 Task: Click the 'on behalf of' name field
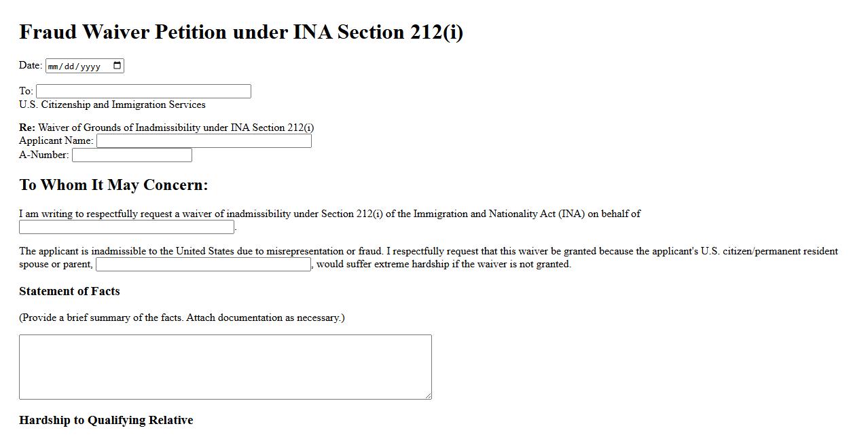126,227
